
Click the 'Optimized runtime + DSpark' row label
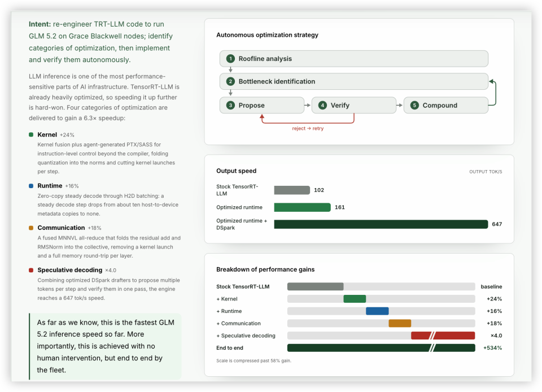click(x=242, y=224)
